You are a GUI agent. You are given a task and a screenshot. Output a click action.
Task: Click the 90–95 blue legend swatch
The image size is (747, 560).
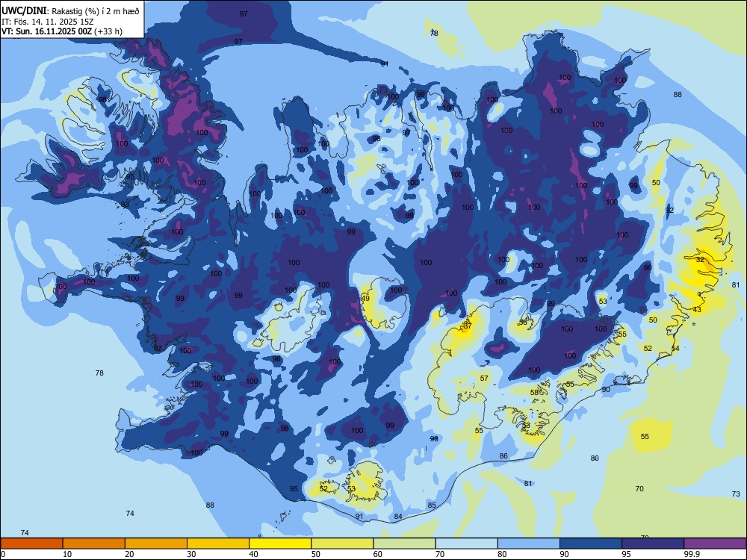click(x=591, y=544)
